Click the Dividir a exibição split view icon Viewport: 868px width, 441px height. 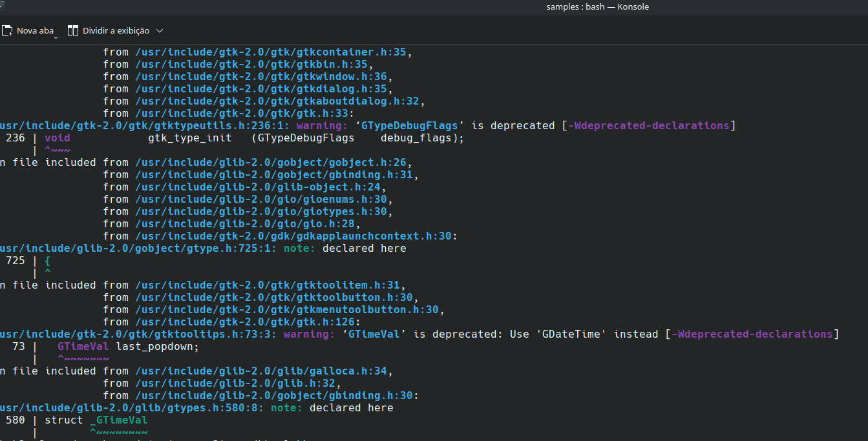[x=73, y=30]
